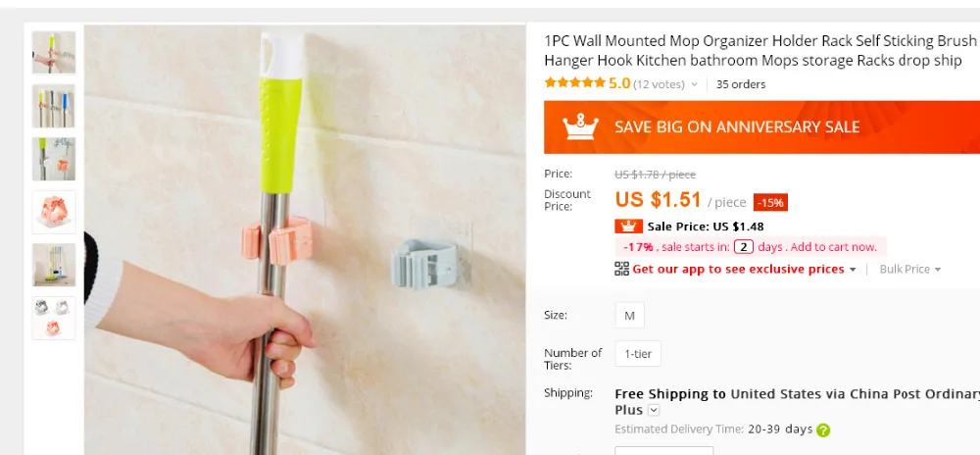Click the 12 votes link
The width and height of the screenshot is (980, 455).
point(659,84)
